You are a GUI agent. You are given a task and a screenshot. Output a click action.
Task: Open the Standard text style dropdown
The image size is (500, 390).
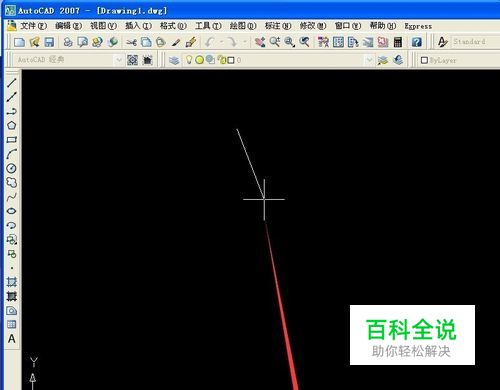(x=476, y=42)
